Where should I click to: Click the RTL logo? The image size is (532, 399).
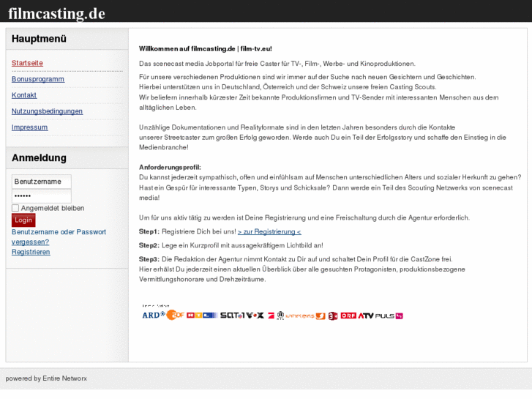pos(202,316)
